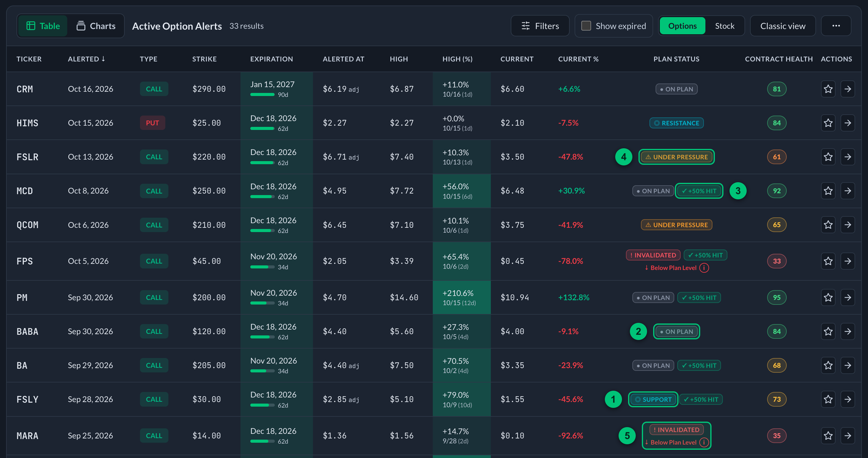Go to FSLR details with arrow
The image size is (868, 458).
click(848, 157)
